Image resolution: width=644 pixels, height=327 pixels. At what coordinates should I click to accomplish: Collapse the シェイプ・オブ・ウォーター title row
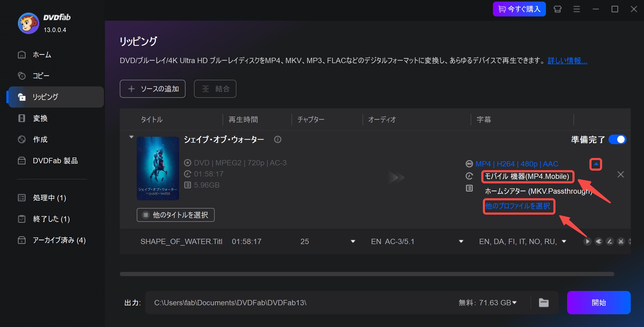point(131,137)
